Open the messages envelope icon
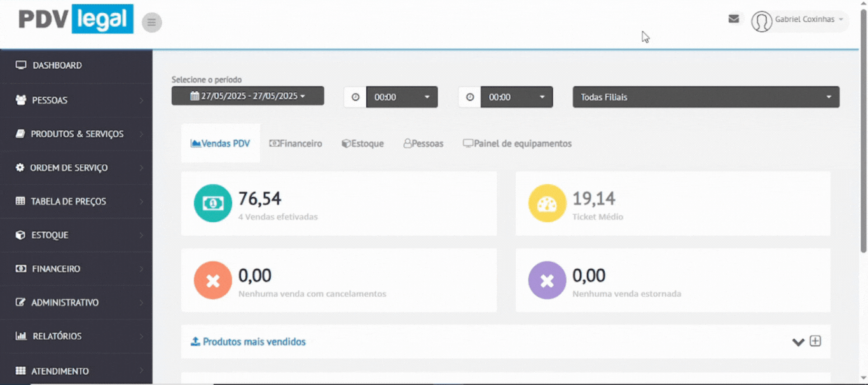The width and height of the screenshot is (868, 385). coord(733,19)
